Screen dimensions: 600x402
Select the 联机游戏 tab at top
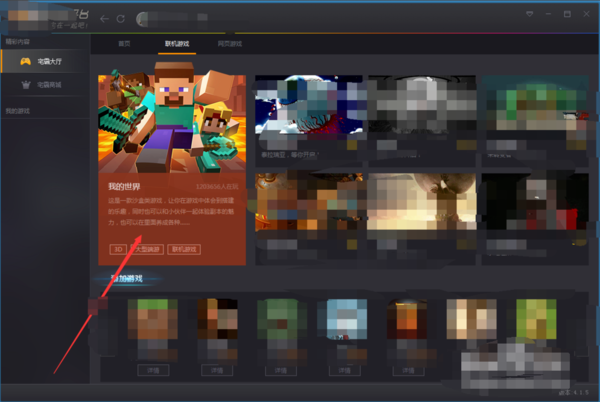(176, 44)
